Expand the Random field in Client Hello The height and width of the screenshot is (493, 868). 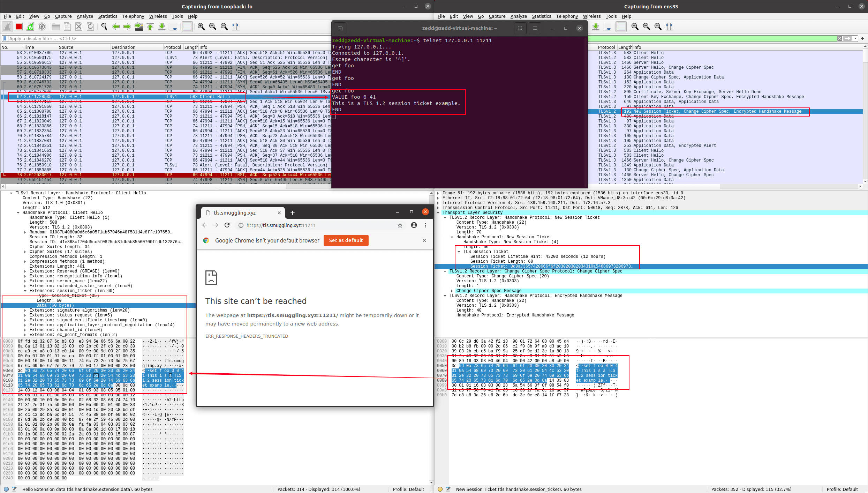click(x=25, y=232)
